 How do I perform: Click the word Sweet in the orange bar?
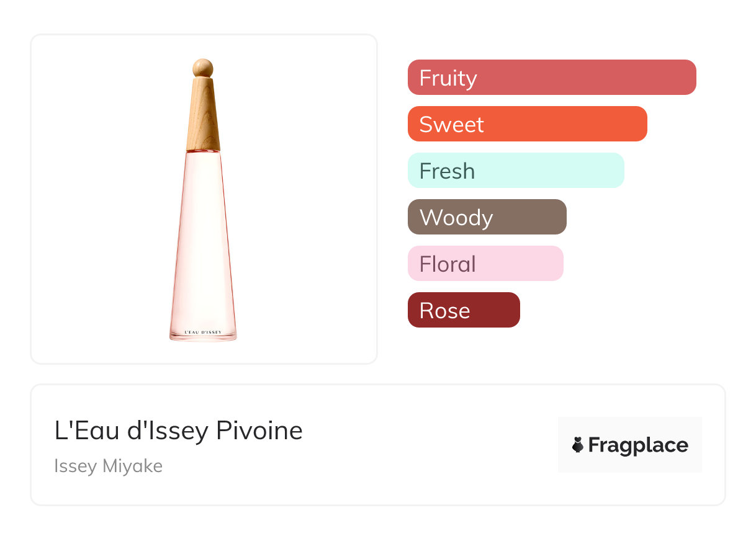[x=452, y=125]
